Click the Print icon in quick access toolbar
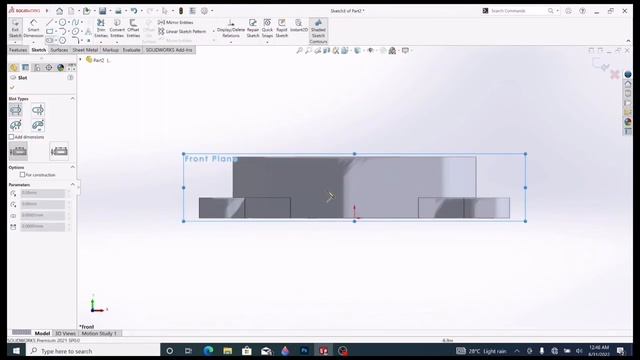 pyautogui.click(x=118, y=11)
